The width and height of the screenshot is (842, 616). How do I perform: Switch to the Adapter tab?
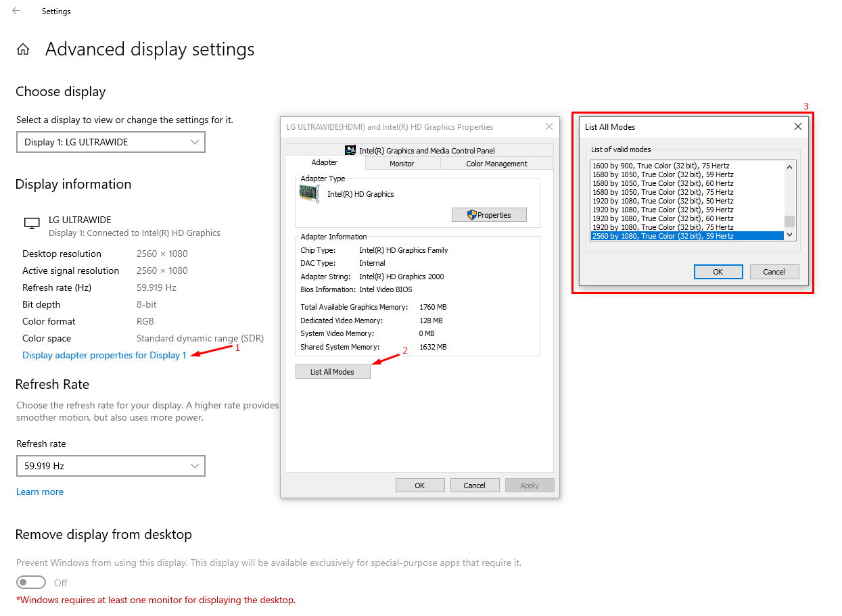pyautogui.click(x=325, y=162)
